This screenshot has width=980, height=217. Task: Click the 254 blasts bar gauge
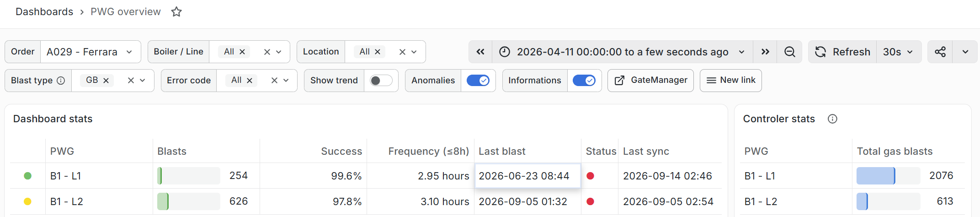coord(189,176)
